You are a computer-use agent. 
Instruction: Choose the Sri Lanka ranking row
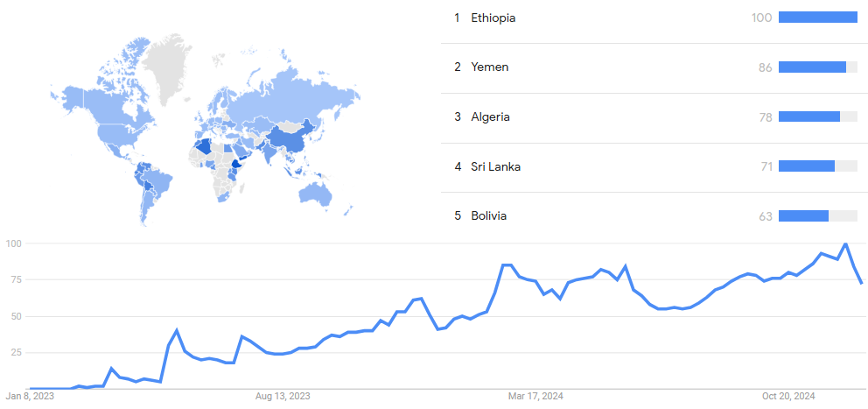(x=495, y=167)
